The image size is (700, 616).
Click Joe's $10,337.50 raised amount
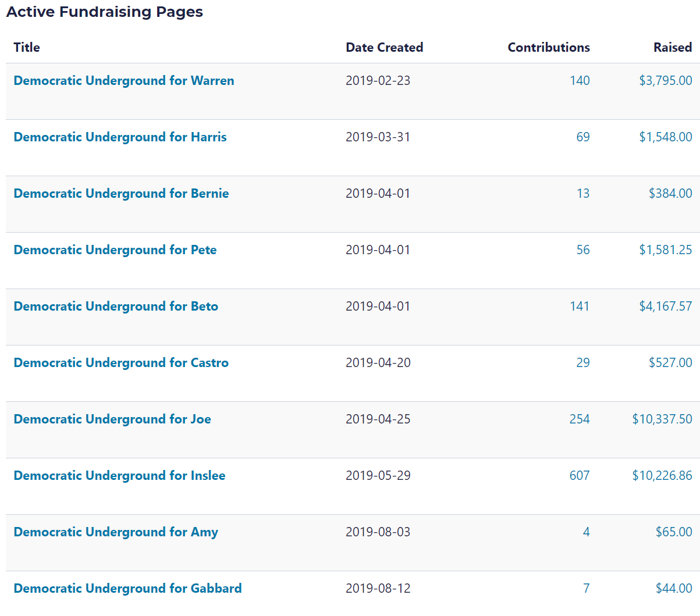click(x=662, y=419)
